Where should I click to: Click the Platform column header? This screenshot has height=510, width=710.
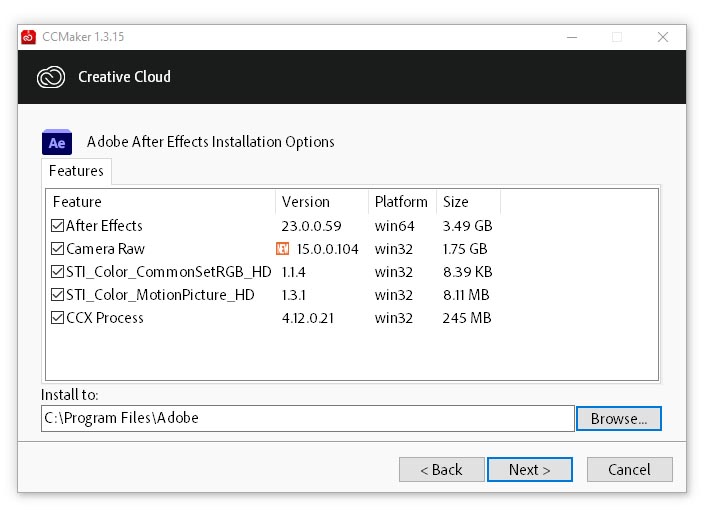tap(403, 202)
